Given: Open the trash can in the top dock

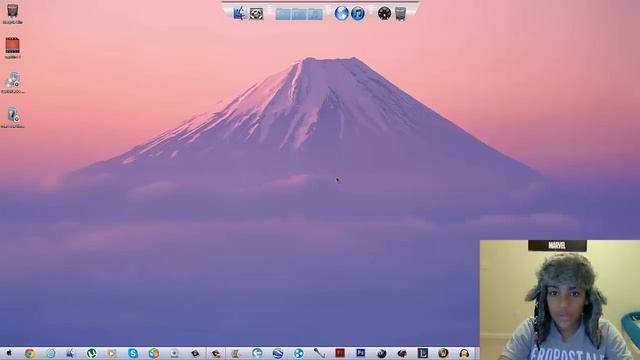Looking at the screenshot, I should (400, 14).
